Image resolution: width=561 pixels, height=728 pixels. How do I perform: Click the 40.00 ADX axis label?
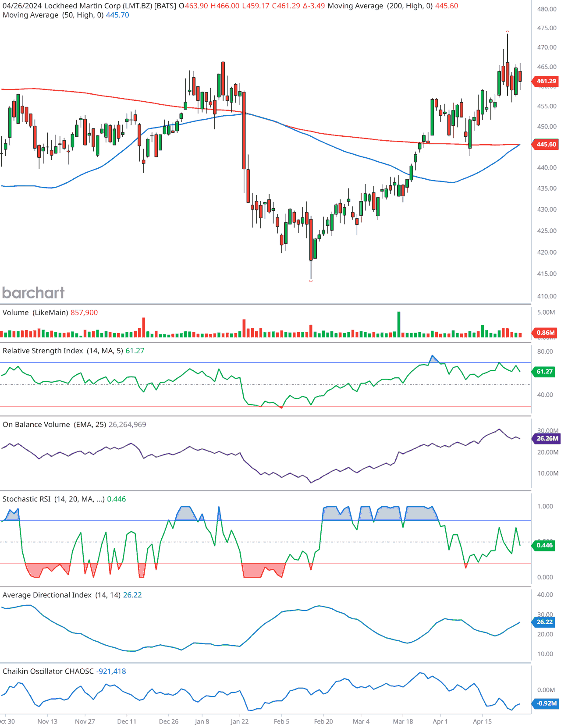545,595
